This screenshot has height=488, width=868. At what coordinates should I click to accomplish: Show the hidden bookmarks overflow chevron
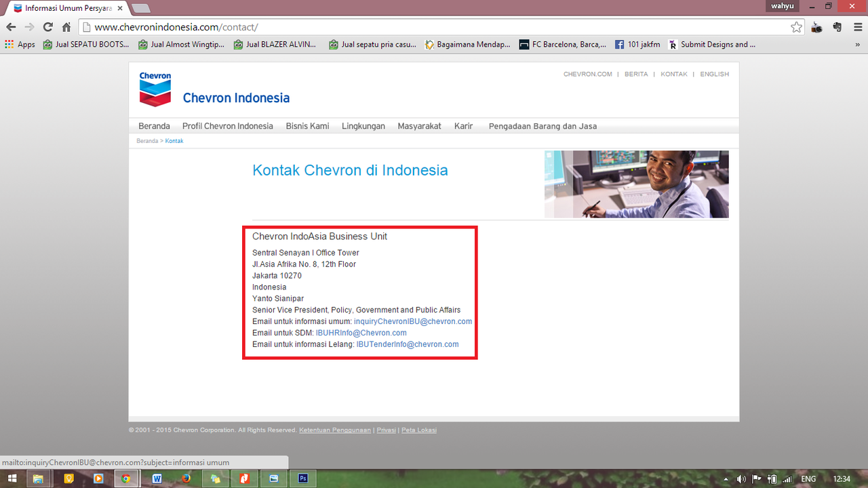click(x=858, y=45)
